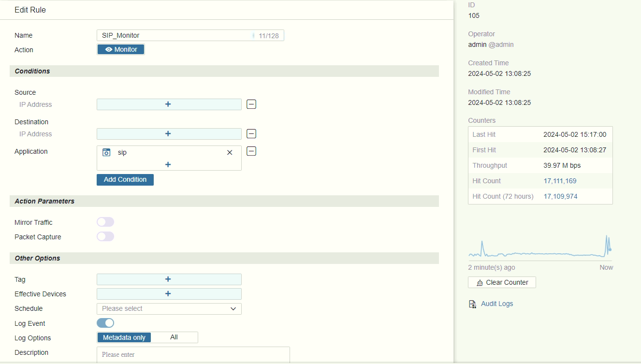Select the All log option
Image resolution: width=641 pixels, height=364 pixels.
coord(174,337)
